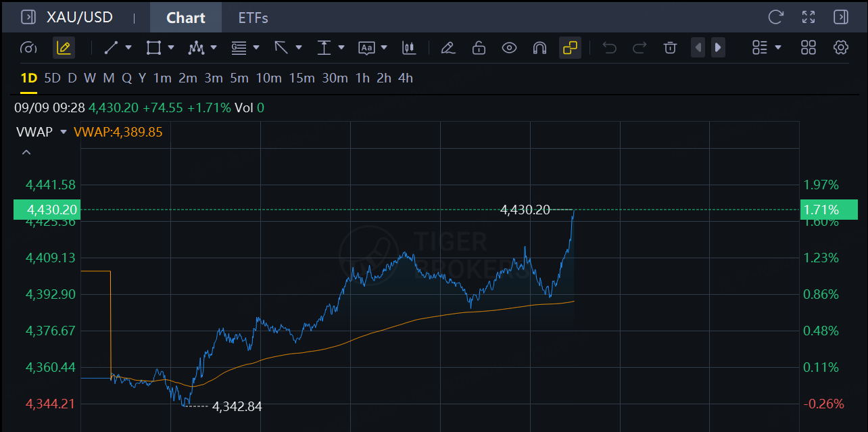The height and width of the screenshot is (432, 868).
Task: Expand the VWAP indicator dropdown arrow
Action: click(64, 132)
